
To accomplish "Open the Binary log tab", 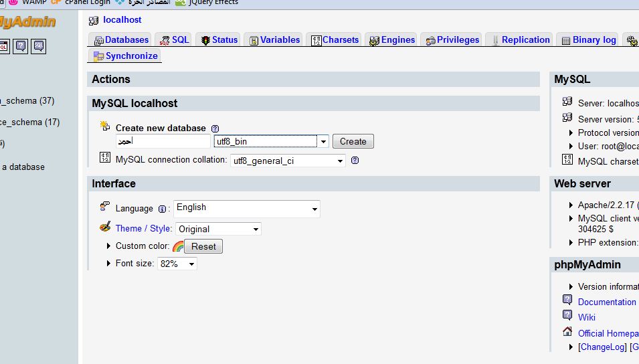I will [x=587, y=39].
